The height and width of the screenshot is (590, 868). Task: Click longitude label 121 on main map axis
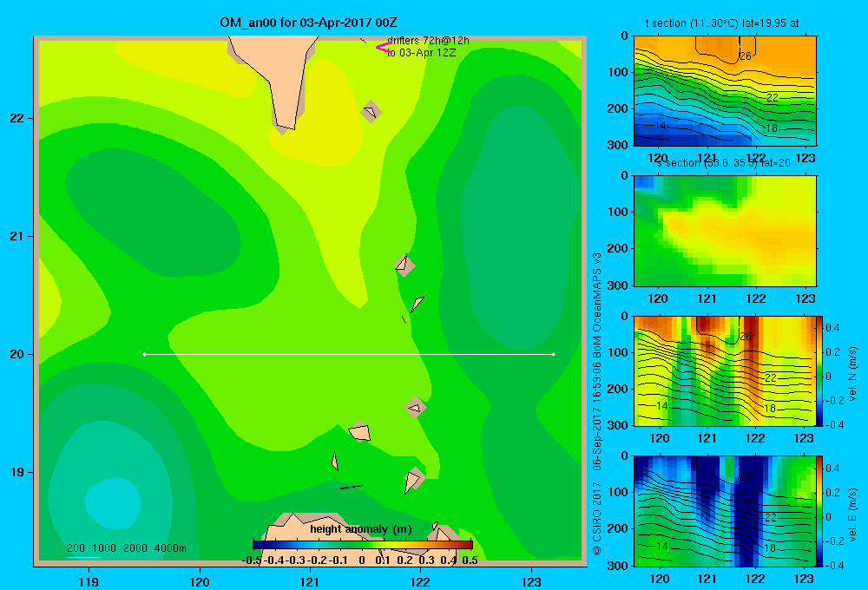[310, 581]
